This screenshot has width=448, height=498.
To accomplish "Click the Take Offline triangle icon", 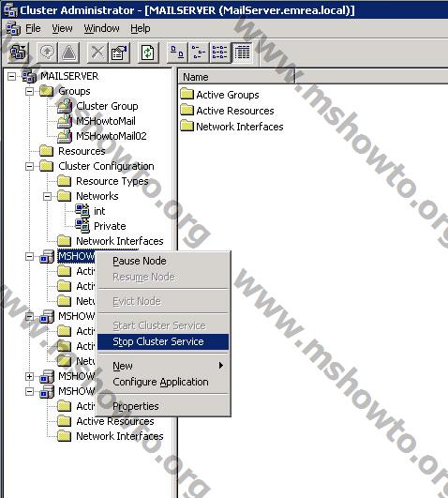I will coord(69,53).
